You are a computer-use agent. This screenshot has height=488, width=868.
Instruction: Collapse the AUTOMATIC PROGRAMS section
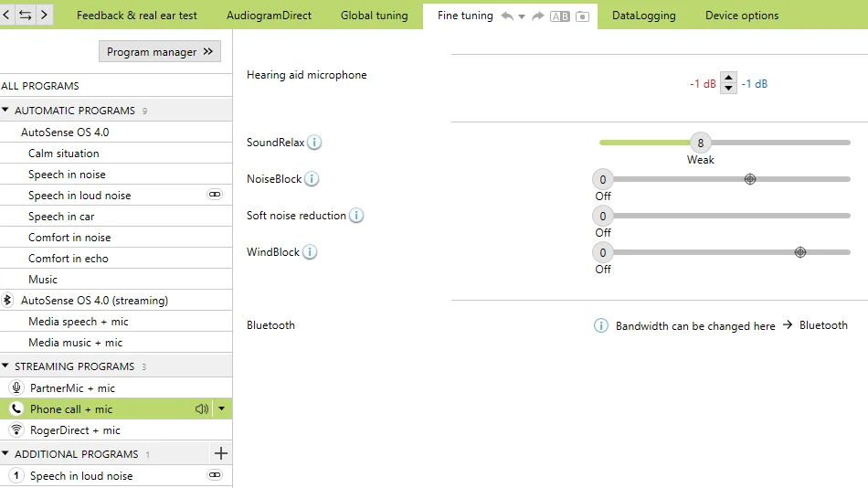[x=5, y=110]
